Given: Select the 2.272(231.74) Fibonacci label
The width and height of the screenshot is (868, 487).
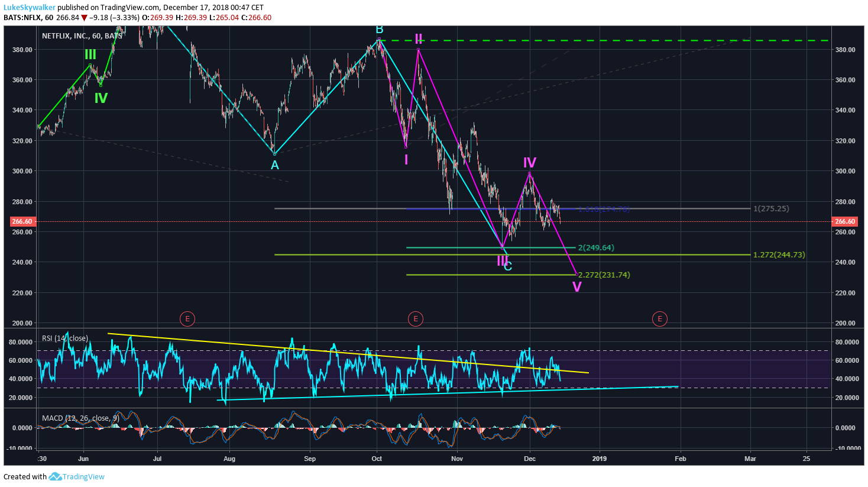Looking at the screenshot, I should pyautogui.click(x=604, y=275).
